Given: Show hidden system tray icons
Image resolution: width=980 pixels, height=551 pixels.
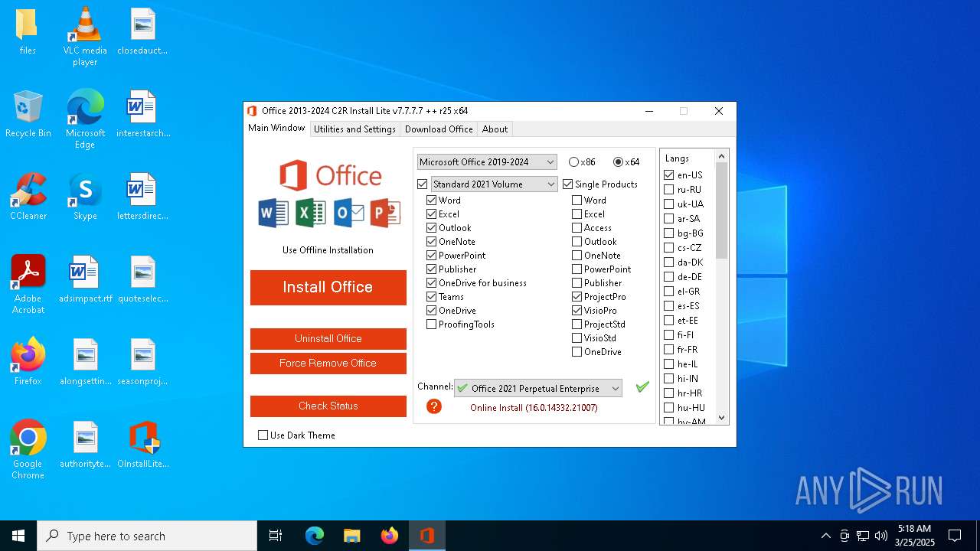Looking at the screenshot, I should [x=825, y=536].
